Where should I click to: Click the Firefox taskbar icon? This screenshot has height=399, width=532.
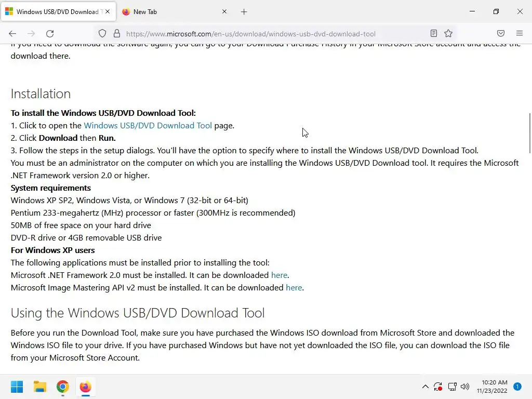[x=86, y=387]
